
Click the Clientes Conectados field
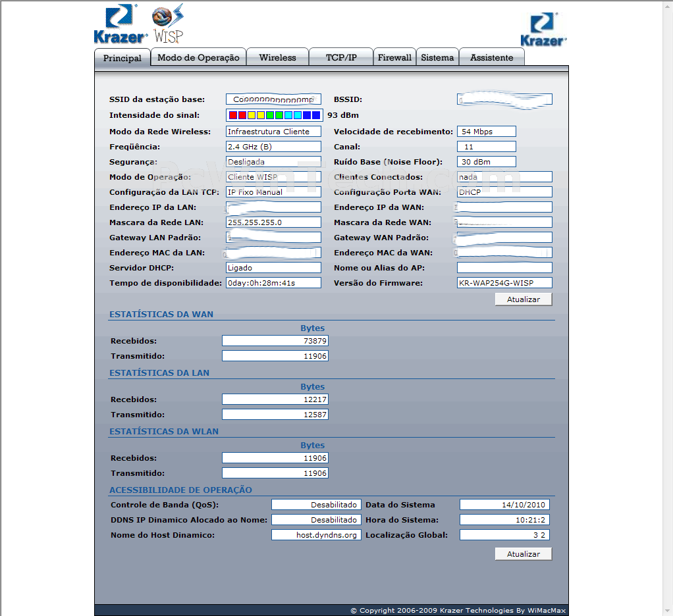(x=504, y=177)
